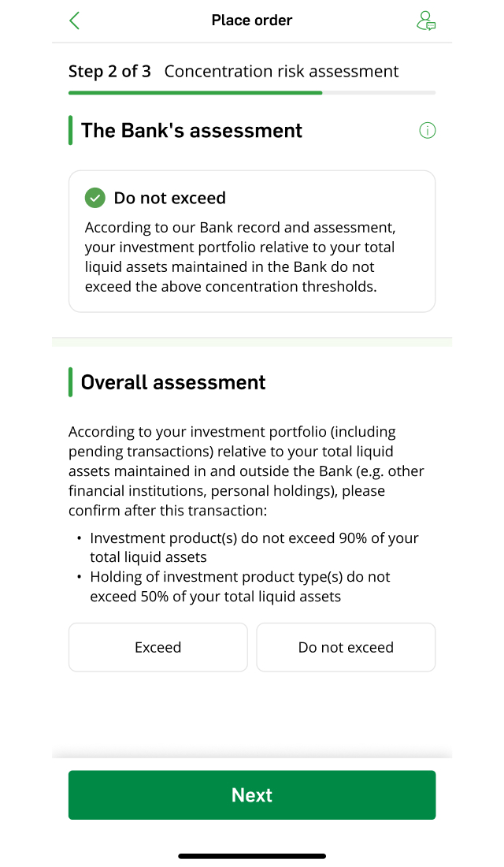Click the green checkmark beside Do not exceed
The height and width of the screenshot is (867, 504).
coord(95,198)
